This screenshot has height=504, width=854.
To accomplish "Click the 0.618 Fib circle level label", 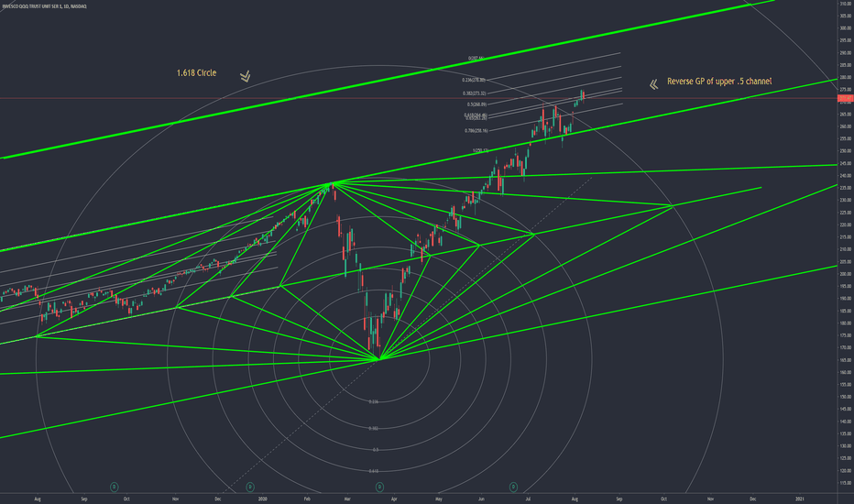I will coord(373,471).
